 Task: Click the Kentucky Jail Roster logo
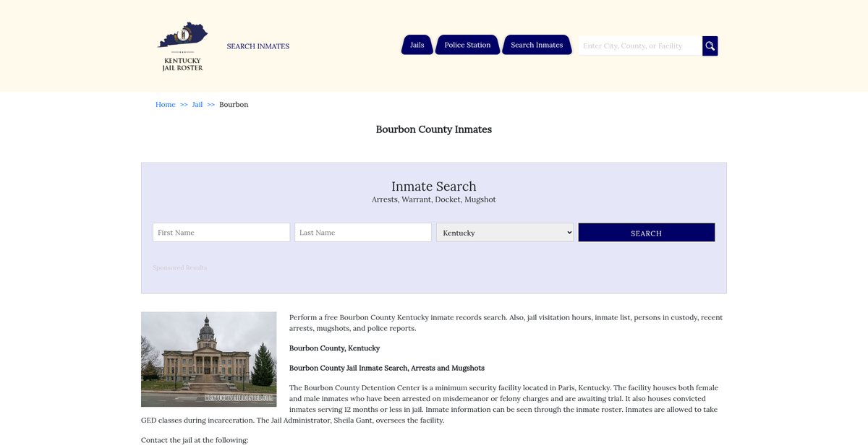(182, 46)
